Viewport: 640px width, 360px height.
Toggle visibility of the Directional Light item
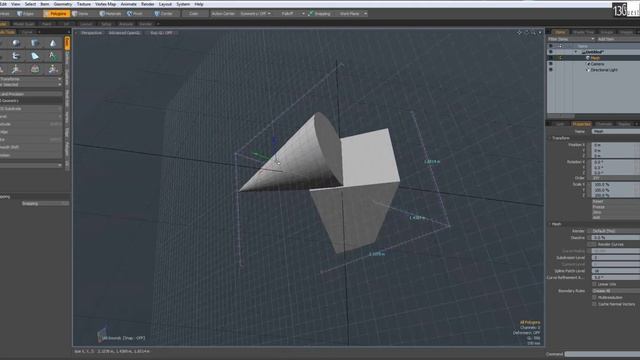551,70
